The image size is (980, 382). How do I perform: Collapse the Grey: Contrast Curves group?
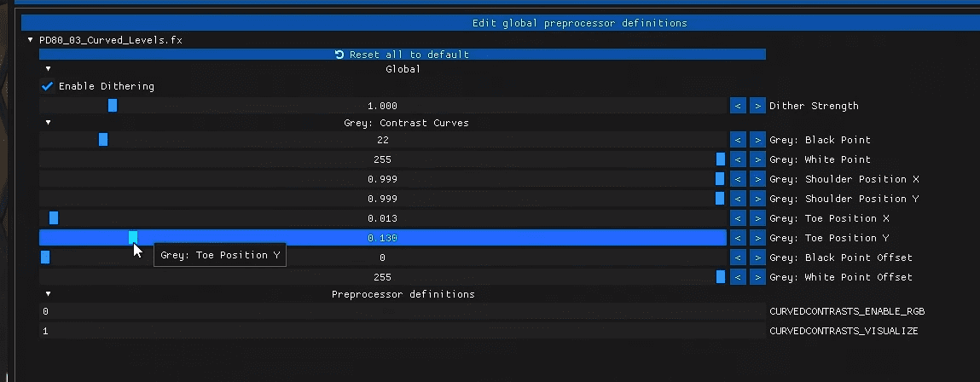pyautogui.click(x=48, y=123)
